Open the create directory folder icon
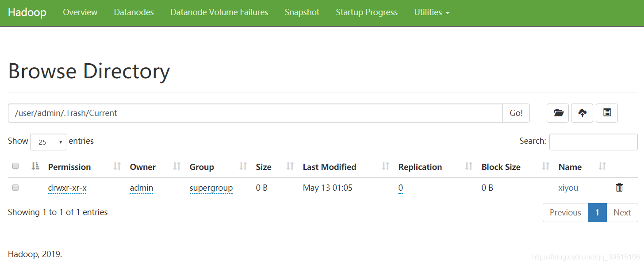 (558, 113)
